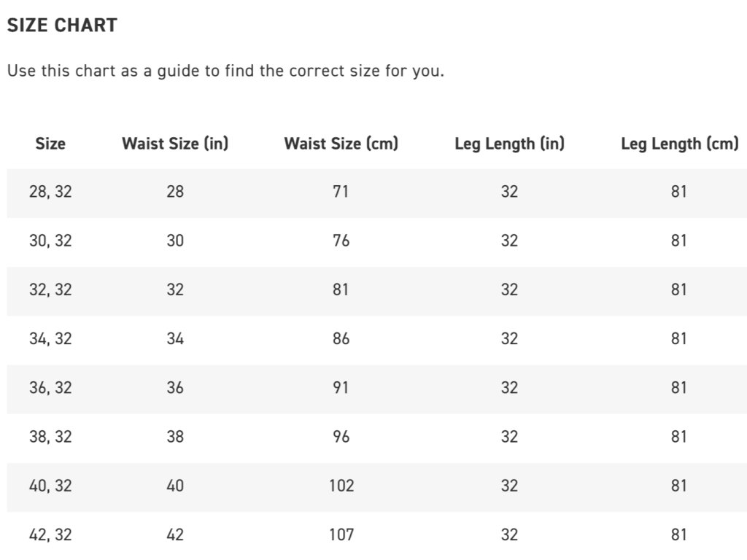Click the Size column header
This screenshot has height=560, width=747.
click(50, 144)
